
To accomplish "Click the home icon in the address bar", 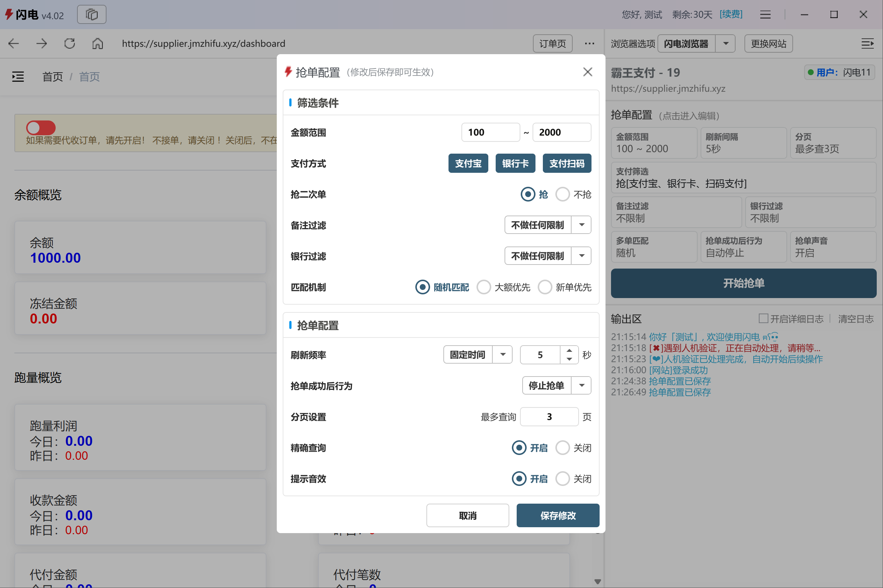I will point(97,43).
